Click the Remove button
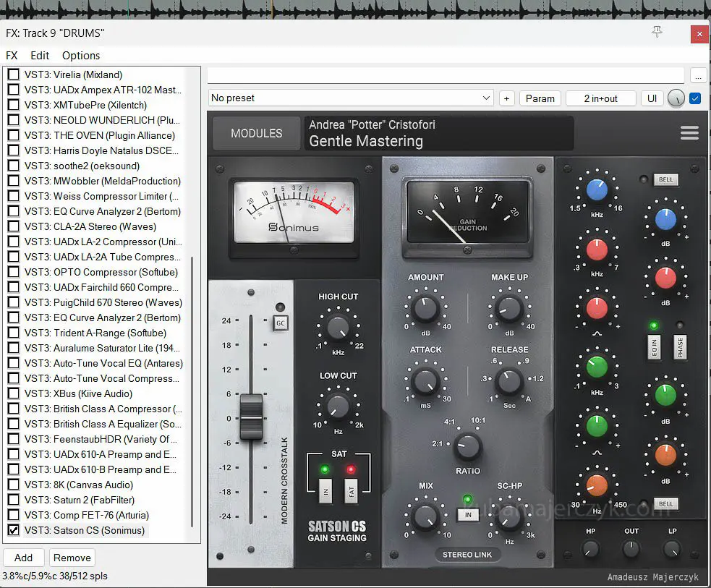The width and height of the screenshot is (711, 588). coord(72,558)
